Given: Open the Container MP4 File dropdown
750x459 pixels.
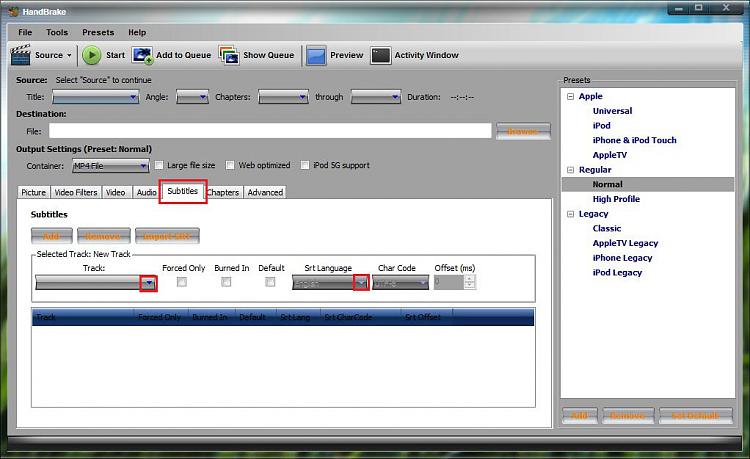Looking at the screenshot, I should 110,166.
